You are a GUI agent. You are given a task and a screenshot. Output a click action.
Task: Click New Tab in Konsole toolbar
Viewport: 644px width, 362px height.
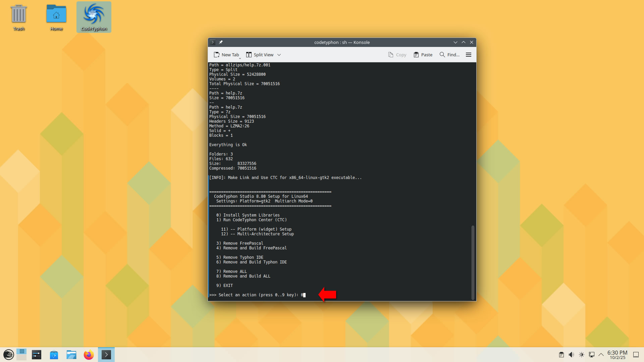pos(226,55)
